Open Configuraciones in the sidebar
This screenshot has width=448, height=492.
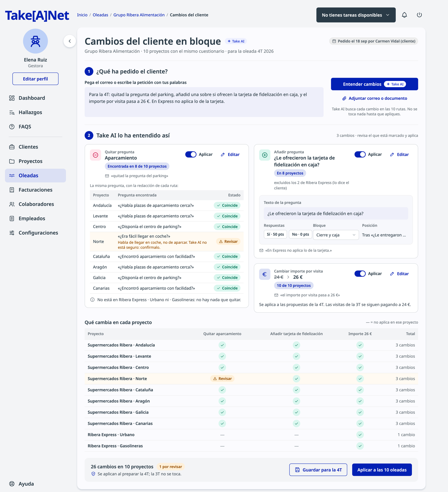36,233
